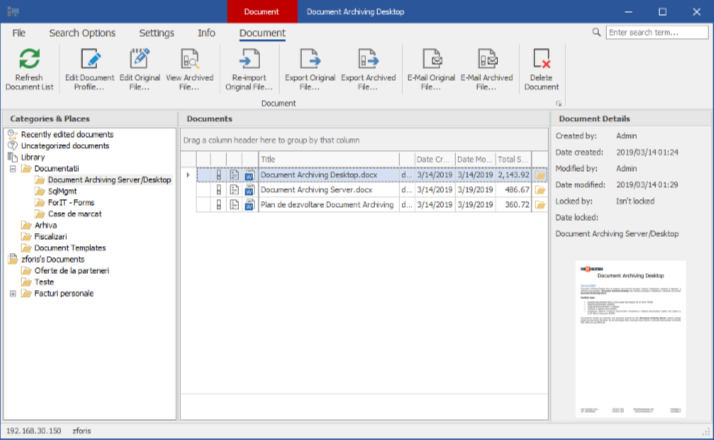Click the search magnifier icon
Image resolution: width=714 pixels, height=440 pixels.
click(x=596, y=32)
